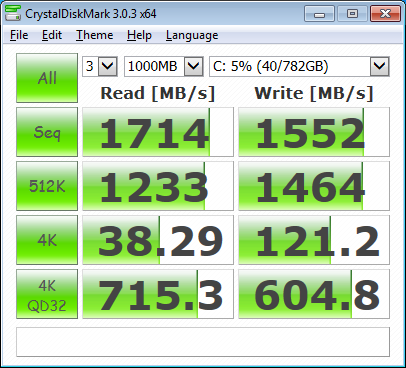
Task: Click the 4K QD32 write result 604.8
Action: (314, 294)
